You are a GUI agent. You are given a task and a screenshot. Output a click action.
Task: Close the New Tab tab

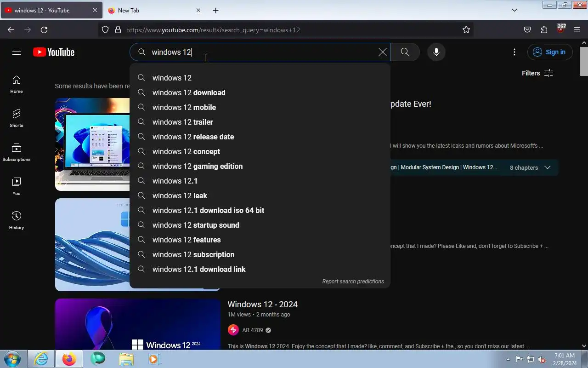coord(198,10)
